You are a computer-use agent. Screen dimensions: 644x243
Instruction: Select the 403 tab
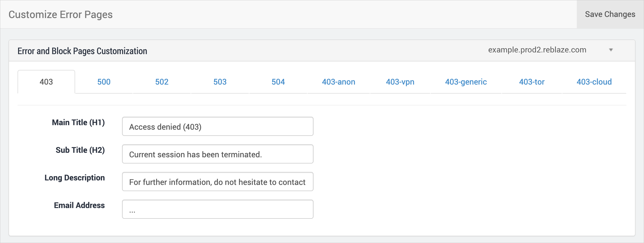tap(46, 82)
